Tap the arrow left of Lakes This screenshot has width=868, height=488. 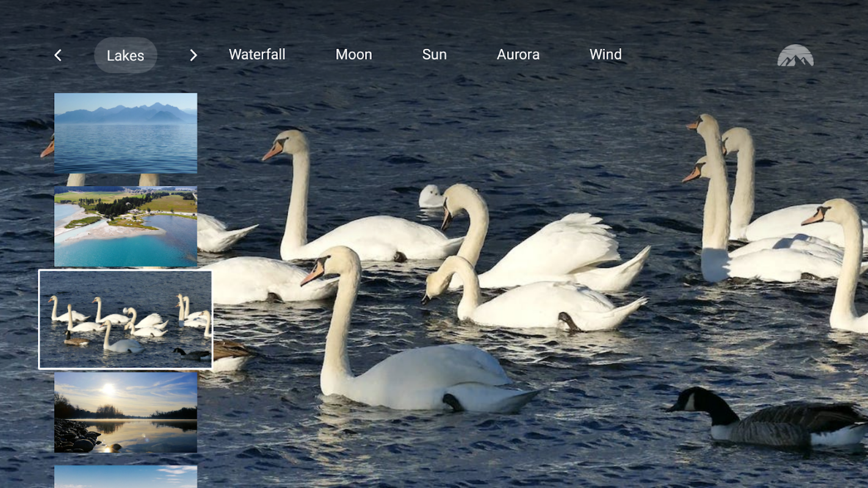coord(58,56)
